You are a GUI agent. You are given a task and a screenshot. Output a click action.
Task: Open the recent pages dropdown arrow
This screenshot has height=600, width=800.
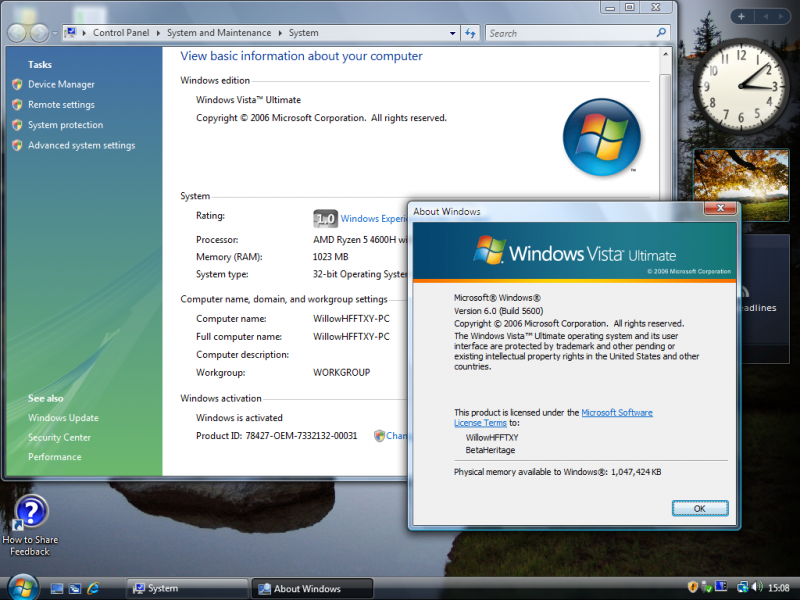[x=55, y=34]
